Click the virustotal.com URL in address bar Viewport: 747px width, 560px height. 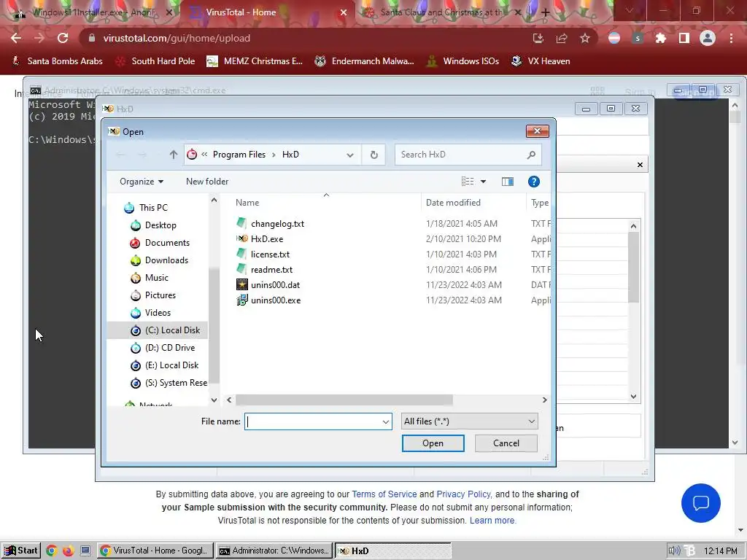pyautogui.click(x=177, y=38)
